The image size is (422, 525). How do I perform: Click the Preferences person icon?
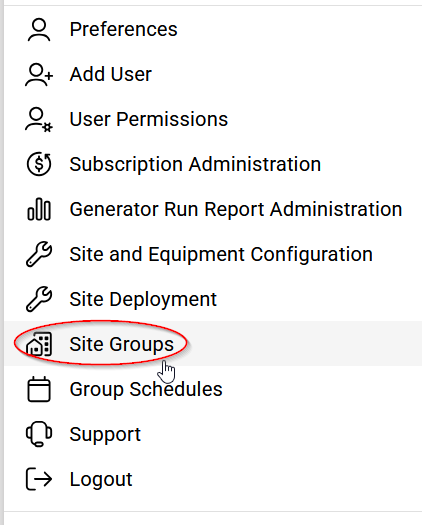(39, 30)
